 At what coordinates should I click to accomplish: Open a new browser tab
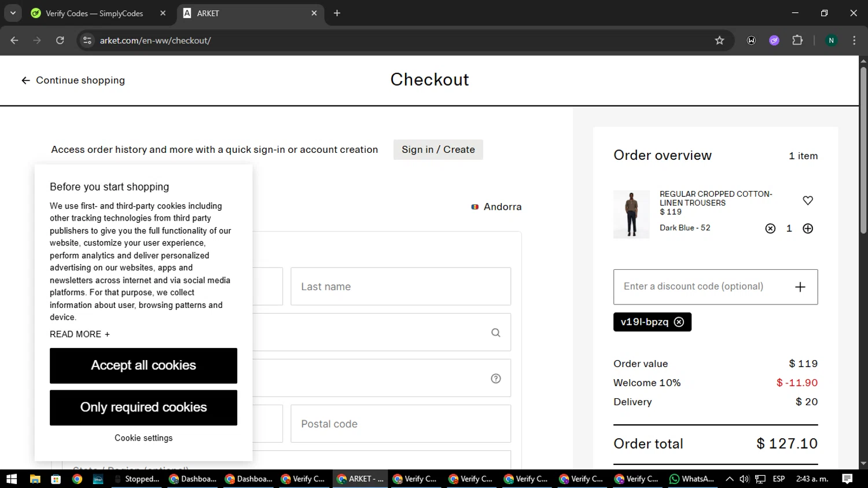(x=337, y=13)
